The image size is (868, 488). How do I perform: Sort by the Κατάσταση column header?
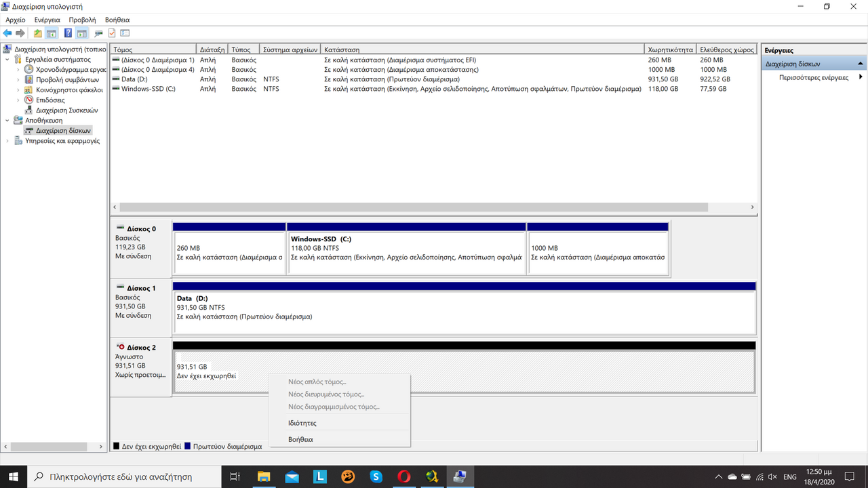(x=482, y=49)
